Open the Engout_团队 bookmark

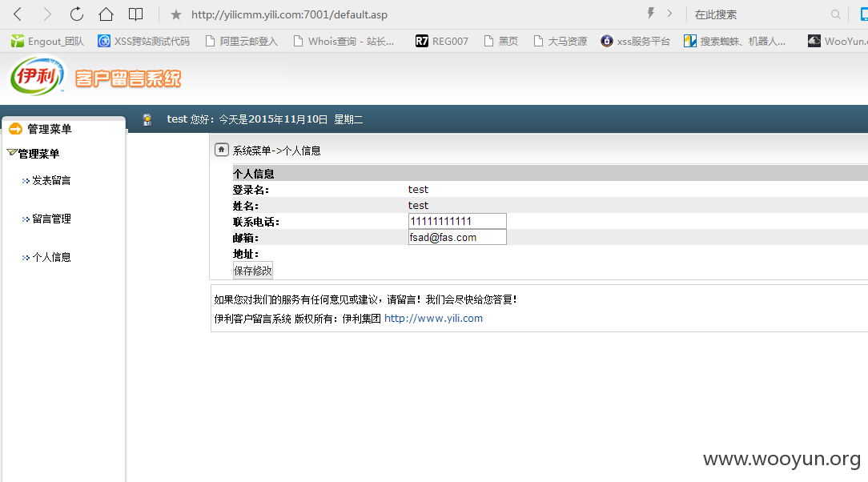(x=47, y=41)
